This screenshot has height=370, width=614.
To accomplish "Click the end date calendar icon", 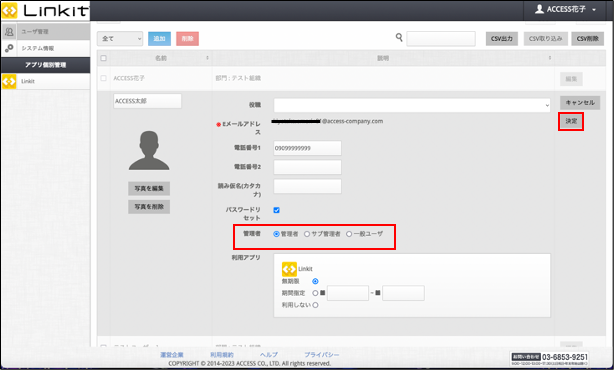I will tap(378, 292).
